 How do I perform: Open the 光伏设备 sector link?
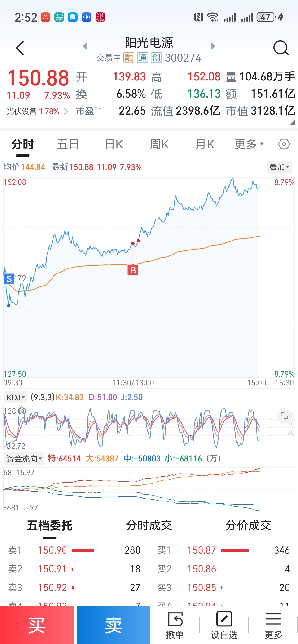(x=37, y=111)
